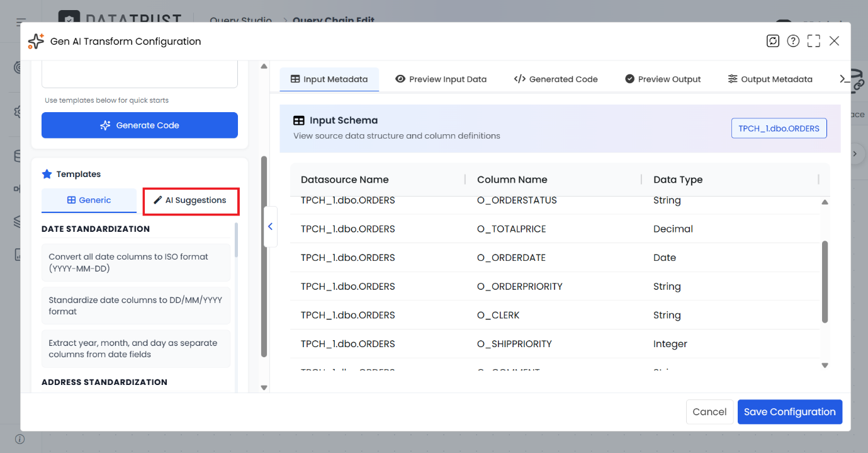Click the templates list scrollbar
868x453 pixels.
[237, 239]
